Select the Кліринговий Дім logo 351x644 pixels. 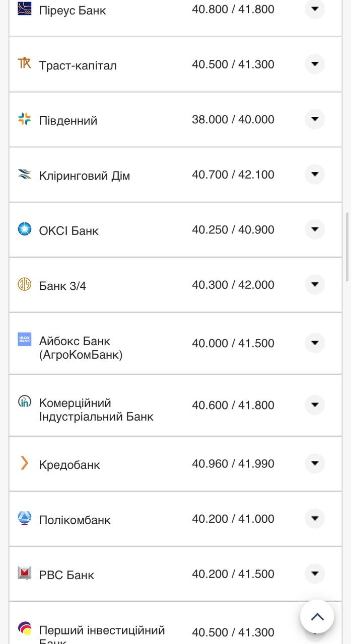(x=24, y=174)
